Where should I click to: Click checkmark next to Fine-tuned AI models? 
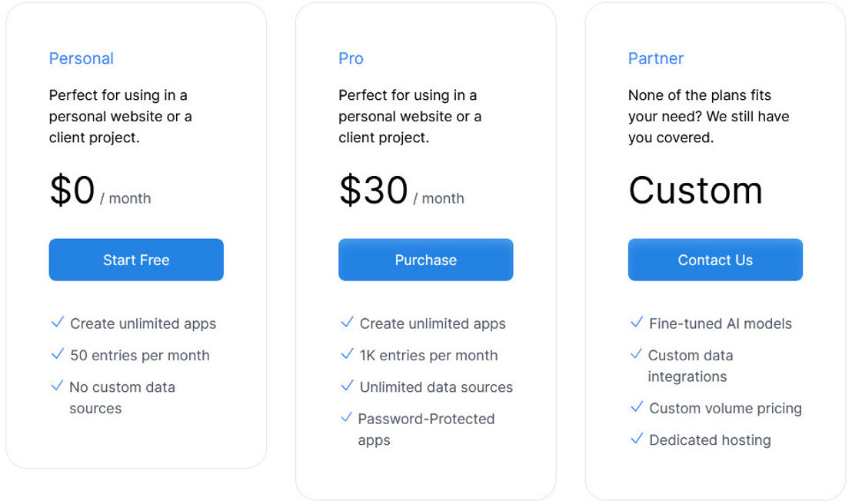637,322
